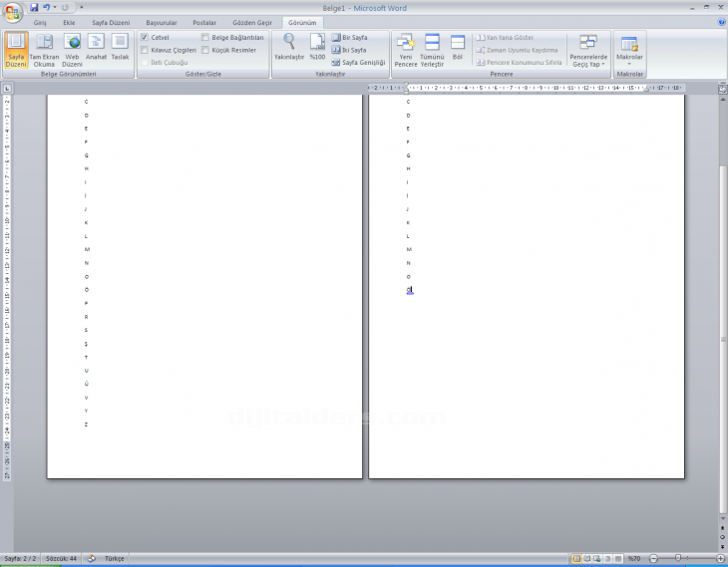Switch to Web Düzeni view
728x567 pixels.
73,48
